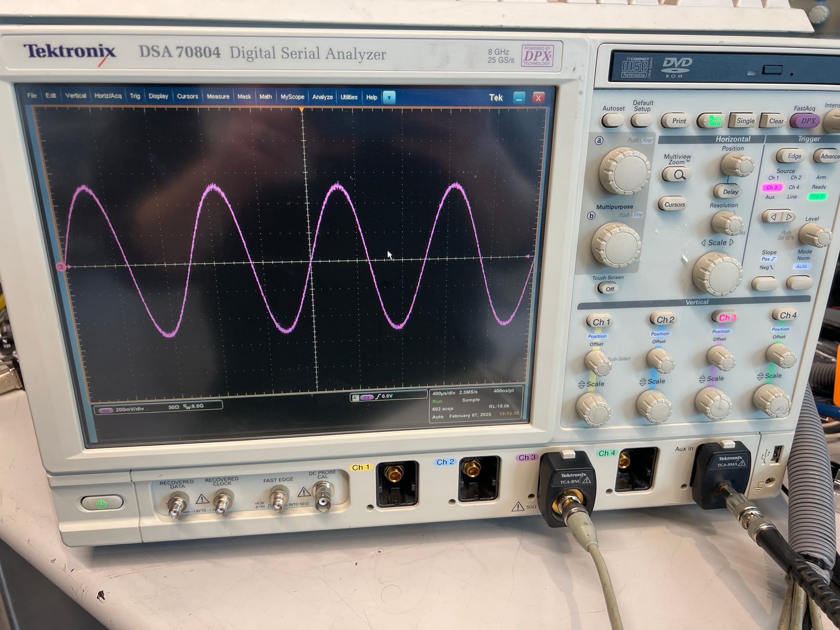
Task: Toggle the Ch 3 vertical channel button
Action: pos(725,317)
